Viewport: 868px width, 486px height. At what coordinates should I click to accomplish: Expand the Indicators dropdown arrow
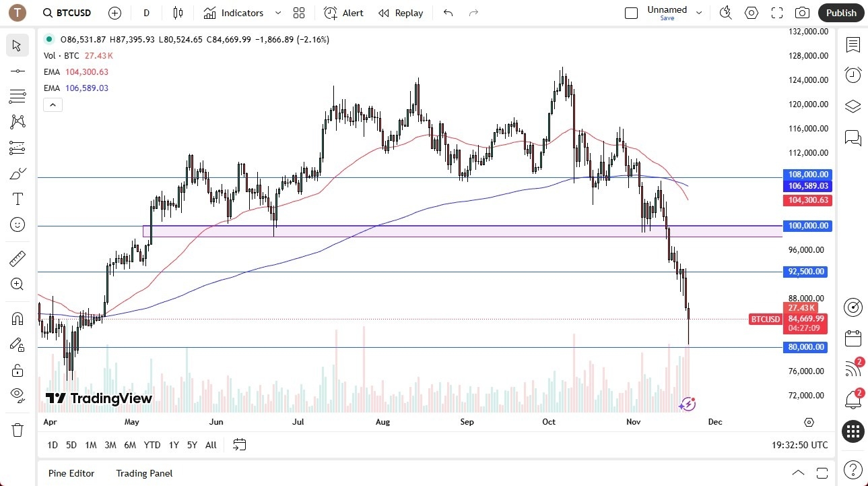[x=276, y=12]
